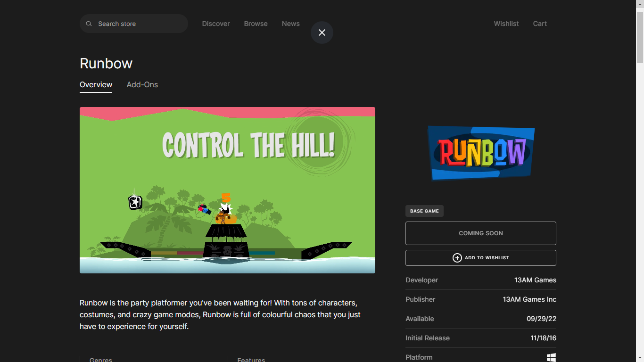Open the 13AM Games developer link
The width and height of the screenshot is (644, 362).
pos(535,280)
